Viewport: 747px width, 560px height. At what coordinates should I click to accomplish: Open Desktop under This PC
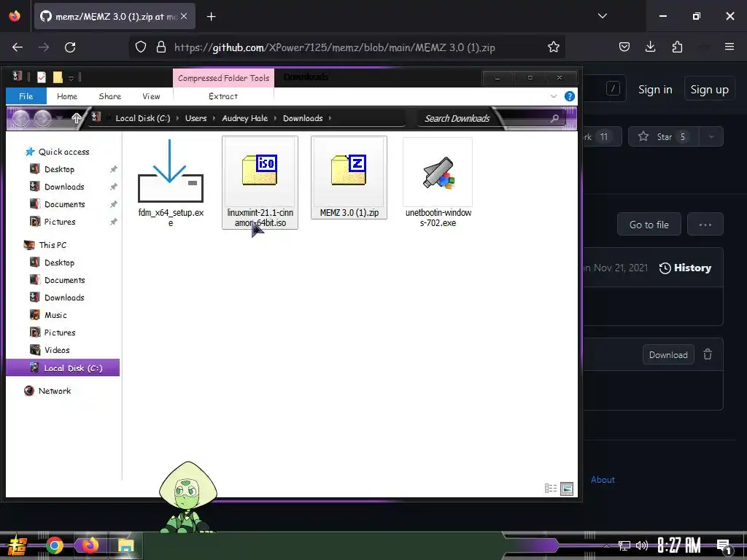click(60, 262)
